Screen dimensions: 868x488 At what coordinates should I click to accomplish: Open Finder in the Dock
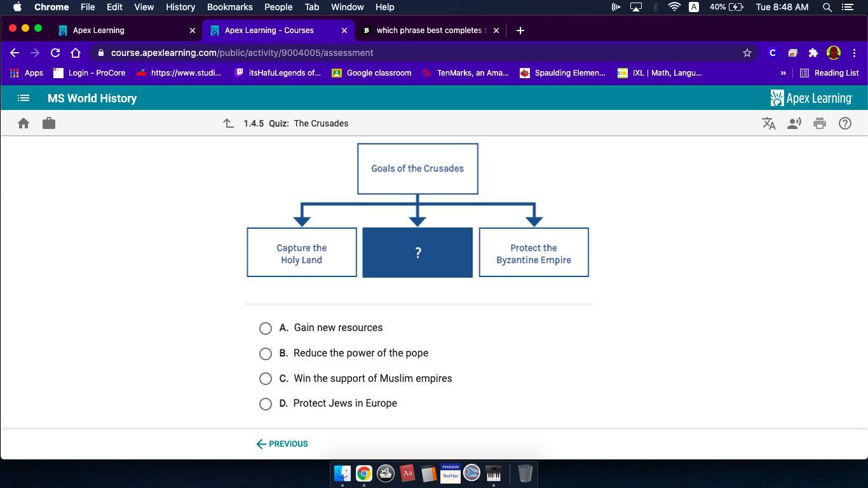tap(342, 473)
